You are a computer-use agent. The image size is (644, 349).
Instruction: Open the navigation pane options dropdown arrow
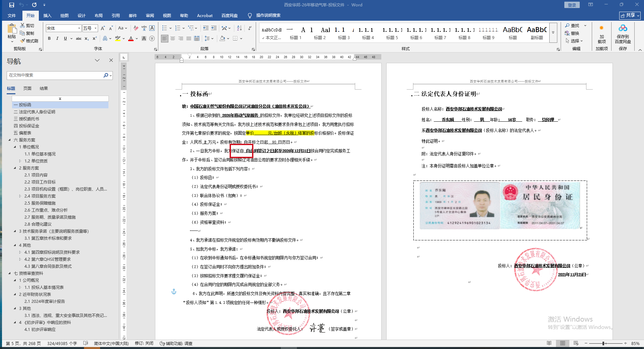(x=97, y=61)
